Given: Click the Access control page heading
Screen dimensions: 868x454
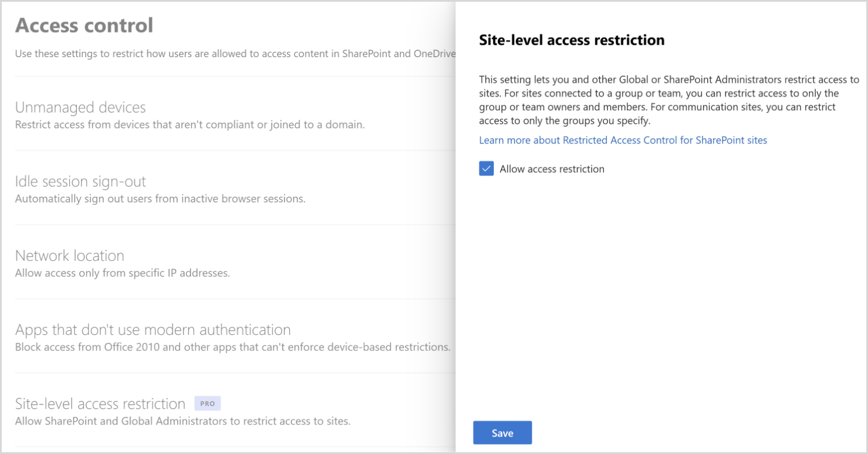Looking at the screenshot, I should (x=85, y=25).
